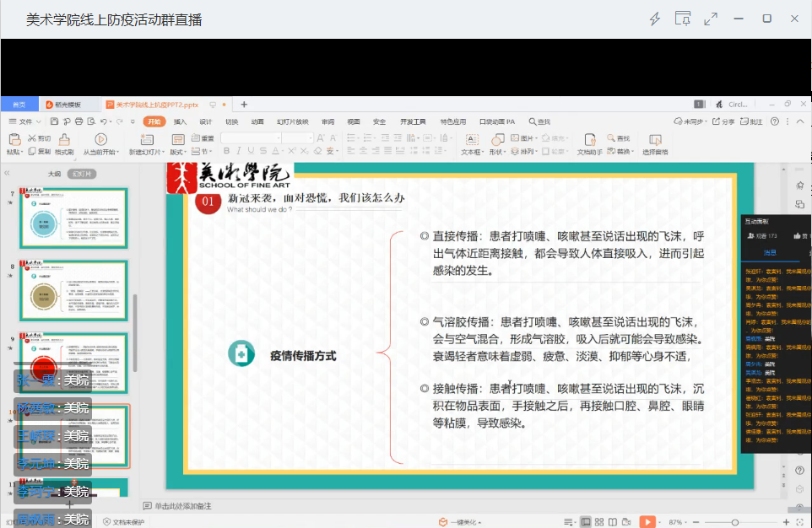Switch to Reading view book icon
This screenshot has height=528, width=812.
(x=613, y=522)
